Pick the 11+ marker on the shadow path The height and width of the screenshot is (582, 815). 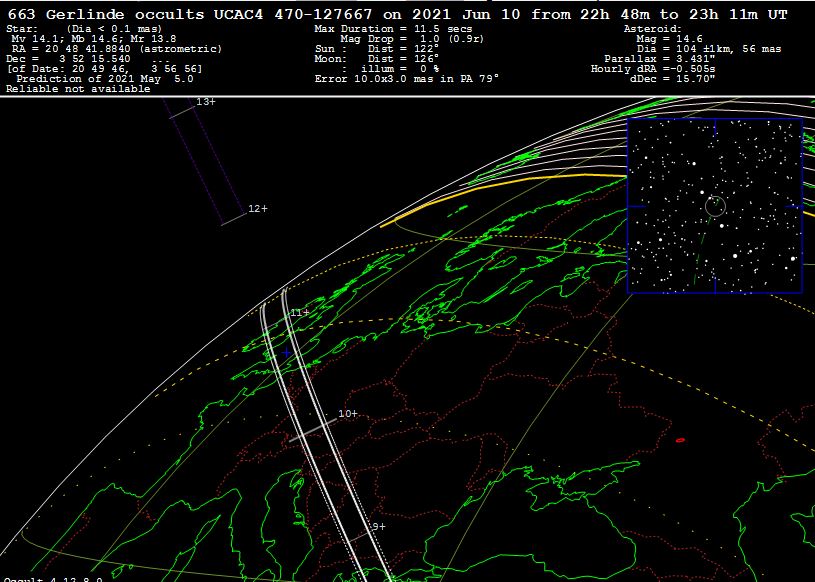[300, 313]
